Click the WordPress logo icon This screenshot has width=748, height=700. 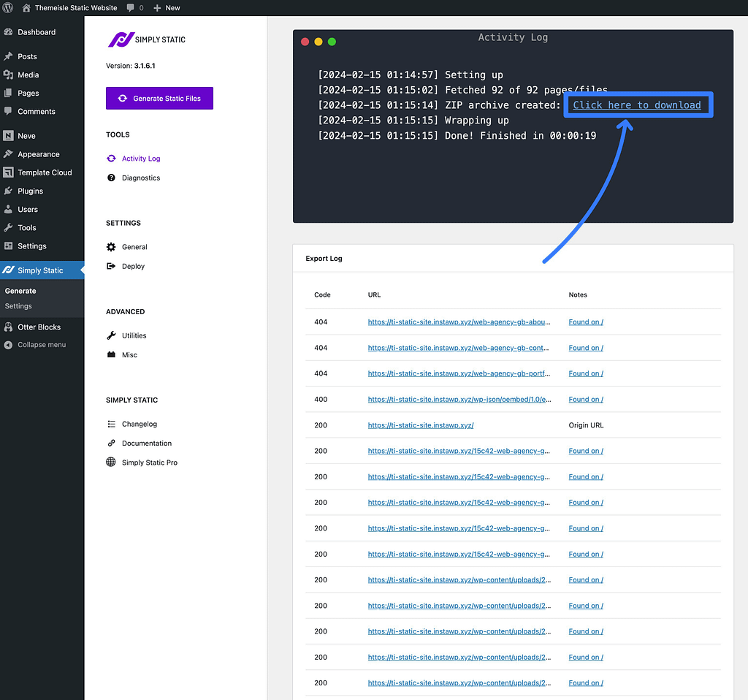coord(8,7)
